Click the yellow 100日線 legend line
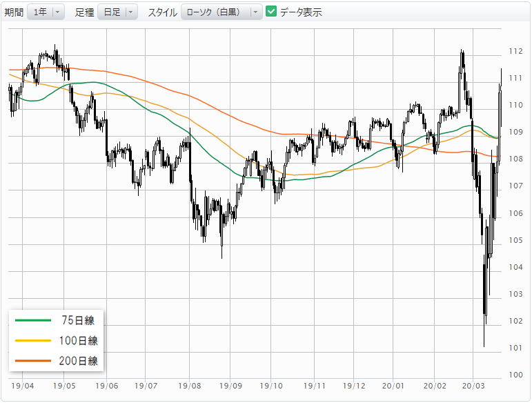532x403 pixels. coord(33,340)
